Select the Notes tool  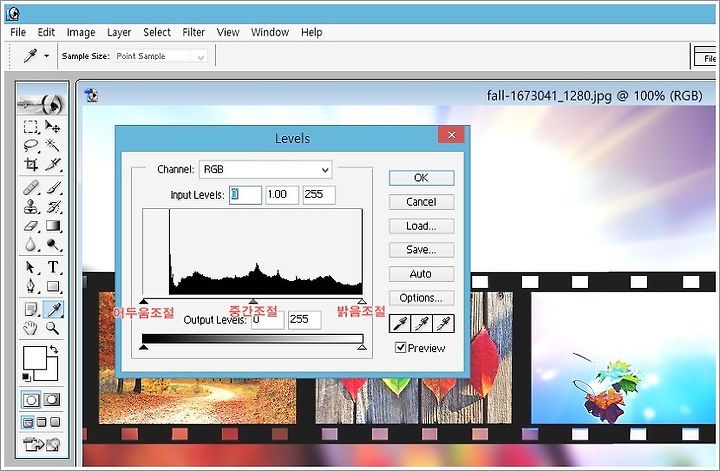[31, 310]
